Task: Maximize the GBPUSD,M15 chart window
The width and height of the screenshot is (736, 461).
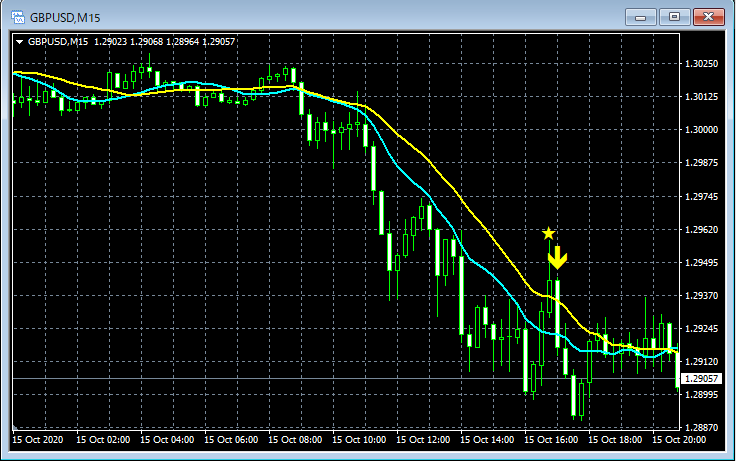Action: pyautogui.click(x=674, y=18)
